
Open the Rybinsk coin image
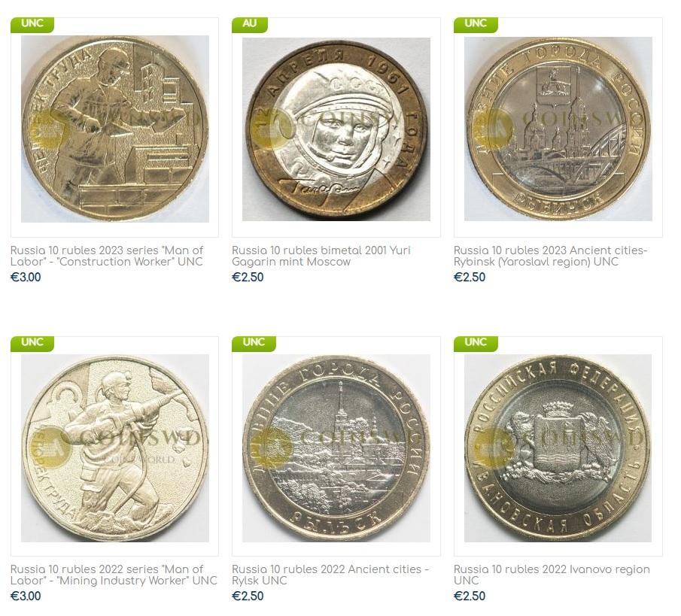coord(558,129)
